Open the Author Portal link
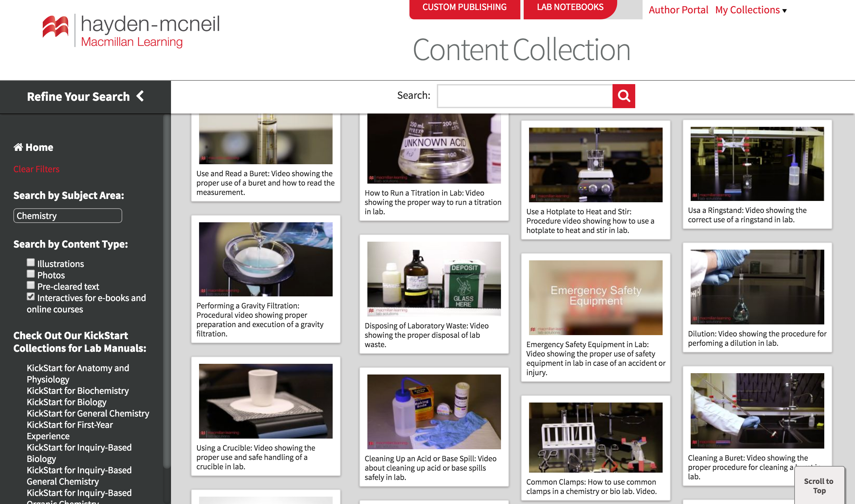Viewport: 855px width, 504px height. point(678,10)
